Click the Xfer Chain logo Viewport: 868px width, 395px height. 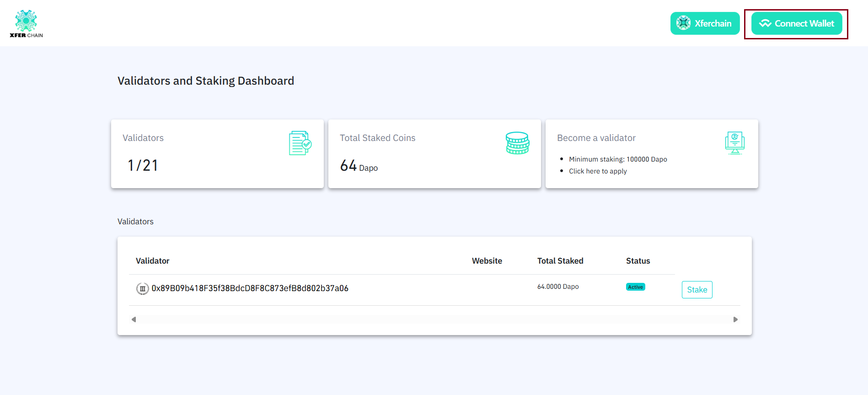26,24
